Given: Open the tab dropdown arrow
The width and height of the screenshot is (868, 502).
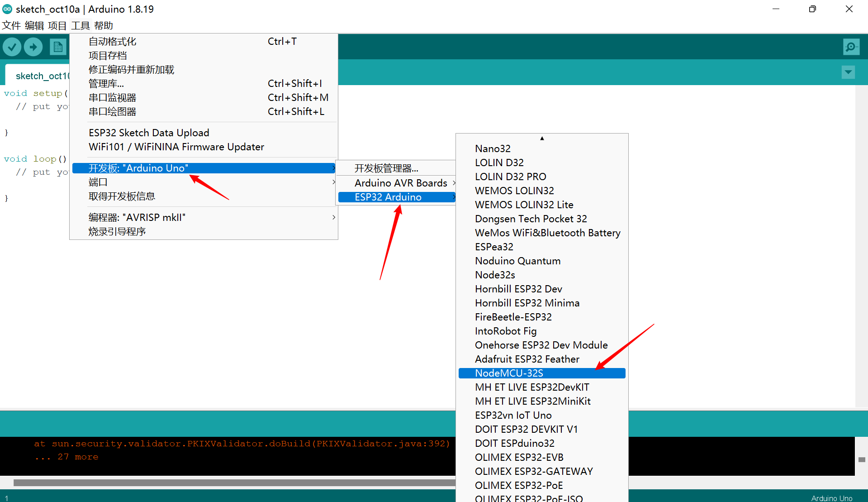Looking at the screenshot, I should 848,72.
